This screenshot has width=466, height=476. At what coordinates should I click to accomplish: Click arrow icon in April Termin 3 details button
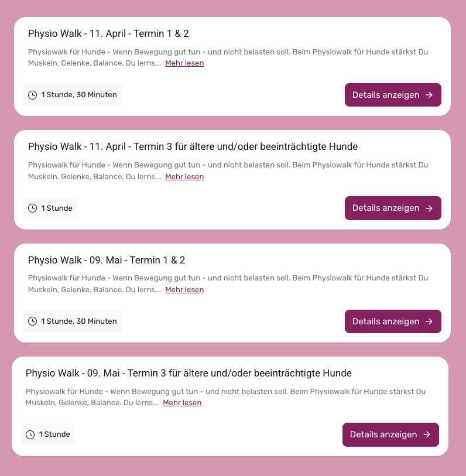pos(429,208)
